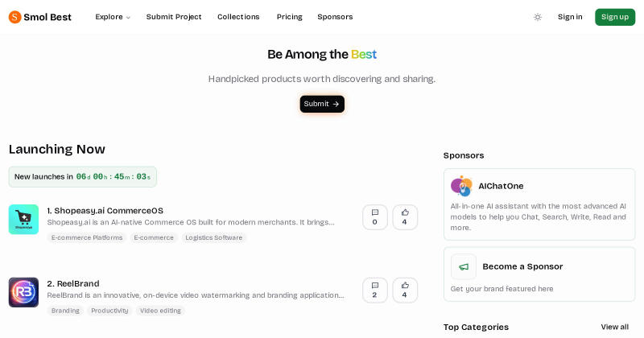This screenshot has height=338, width=644.
Task: Go to Submit Project page
Action: 174,17
